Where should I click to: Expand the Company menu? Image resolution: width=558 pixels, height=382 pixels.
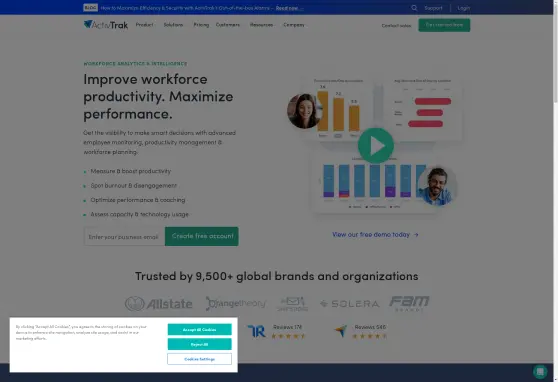[x=294, y=25]
